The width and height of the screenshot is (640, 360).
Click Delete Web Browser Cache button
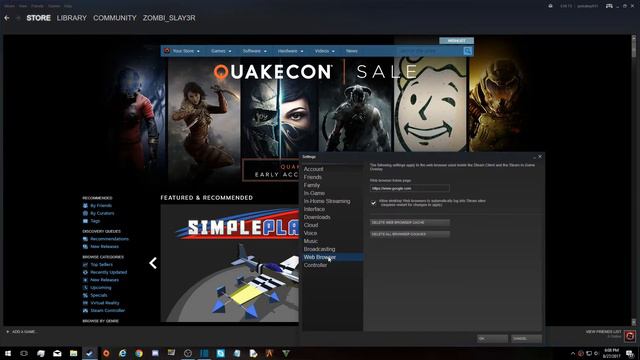(x=410, y=222)
